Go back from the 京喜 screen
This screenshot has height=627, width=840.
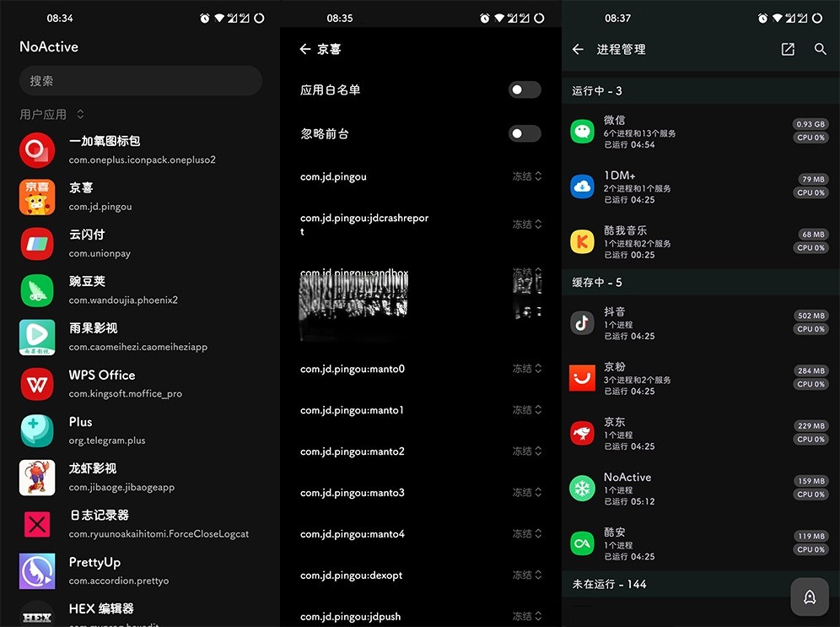point(305,49)
